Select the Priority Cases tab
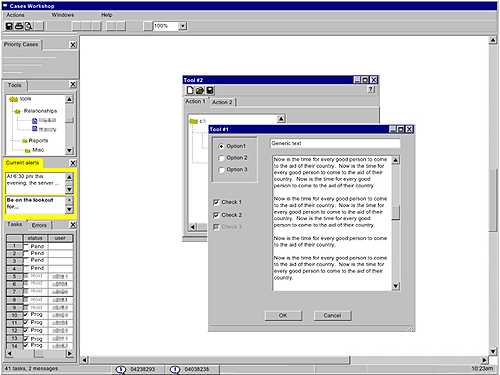This screenshot has width=500, height=375. pos(21,45)
